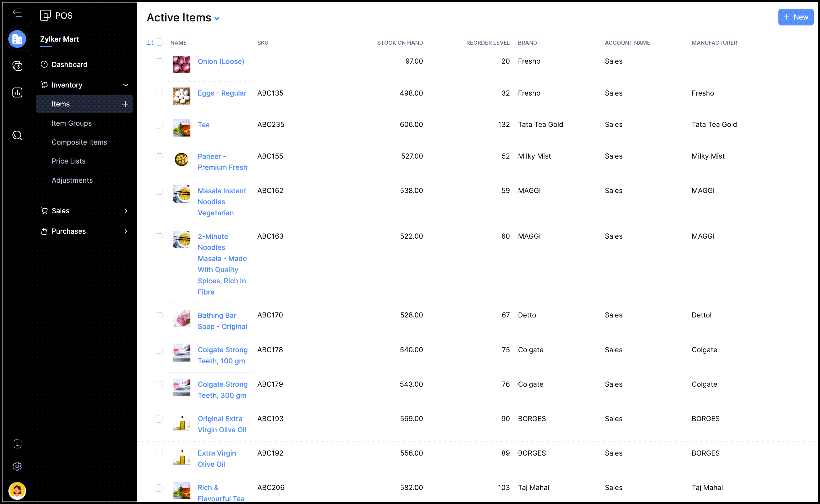Open the Eggs - Regular item link

point(222,93)
